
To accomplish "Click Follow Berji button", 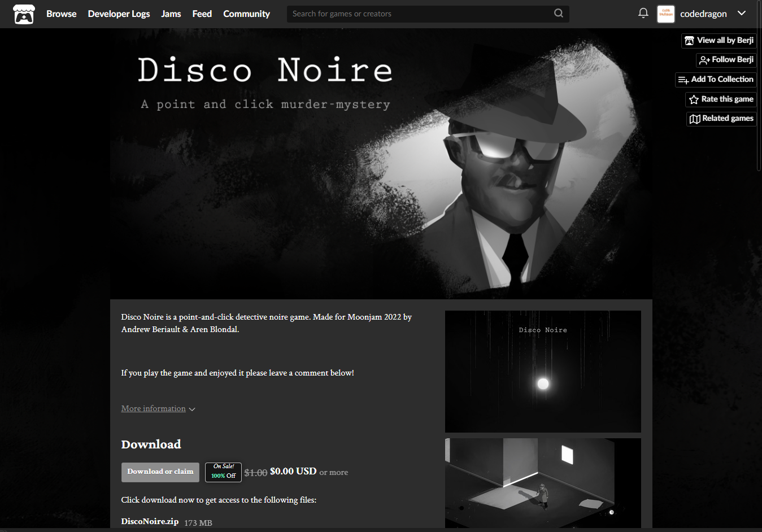I will pos(726,59).
